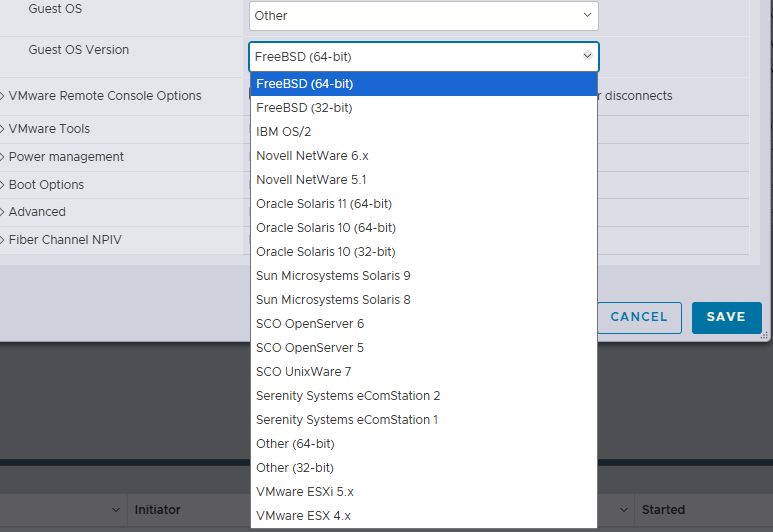Select SCO OpenServer 5
Viewport: 773px width, 532px height.
(424, 348)
